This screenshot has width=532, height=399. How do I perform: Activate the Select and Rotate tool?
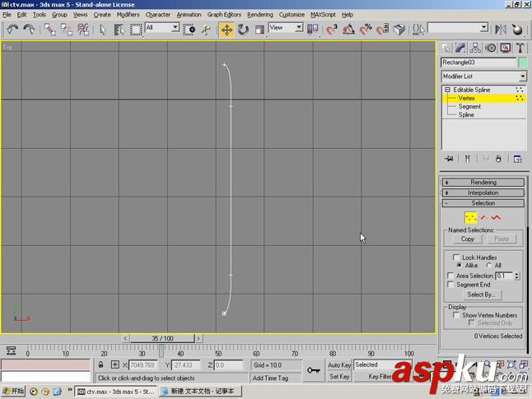243,30
